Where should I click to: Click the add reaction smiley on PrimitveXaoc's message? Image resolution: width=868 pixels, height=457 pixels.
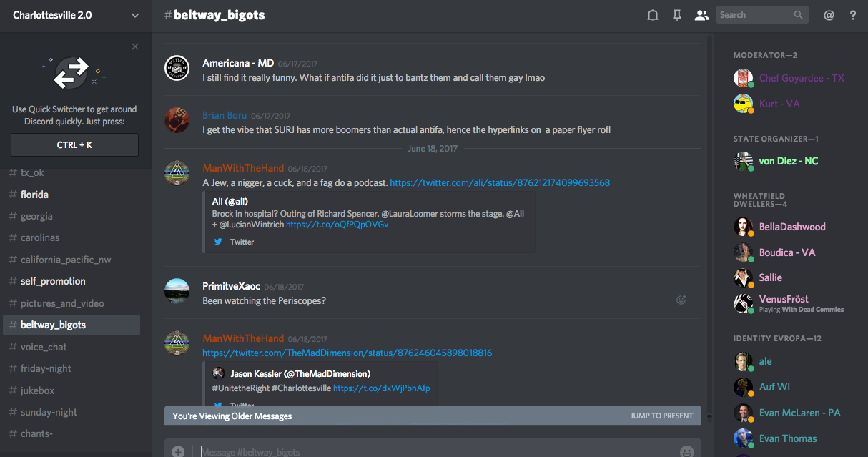[x=681, y=300]
